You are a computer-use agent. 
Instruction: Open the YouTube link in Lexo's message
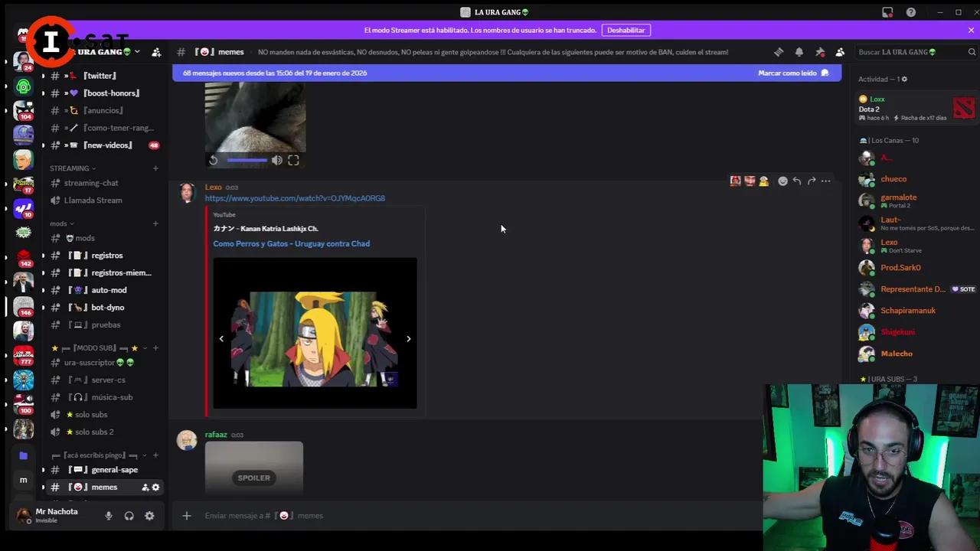[x=295, y=198]
